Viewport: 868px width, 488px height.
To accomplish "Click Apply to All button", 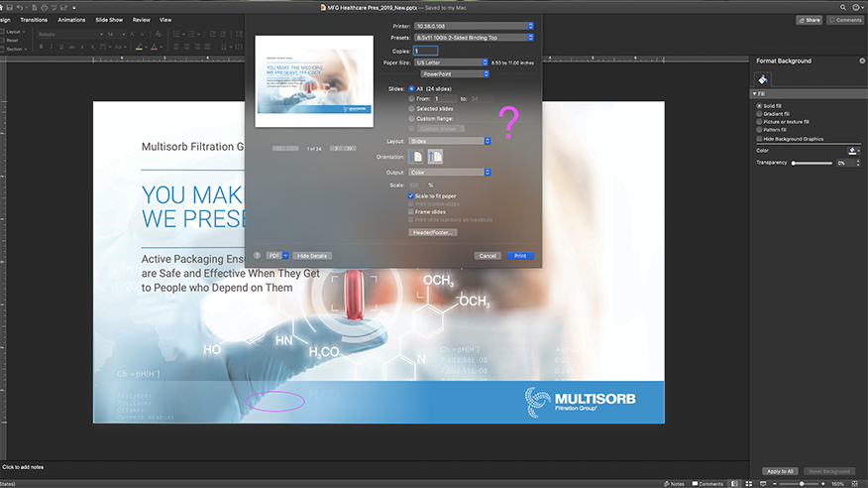I will point(780,471).
